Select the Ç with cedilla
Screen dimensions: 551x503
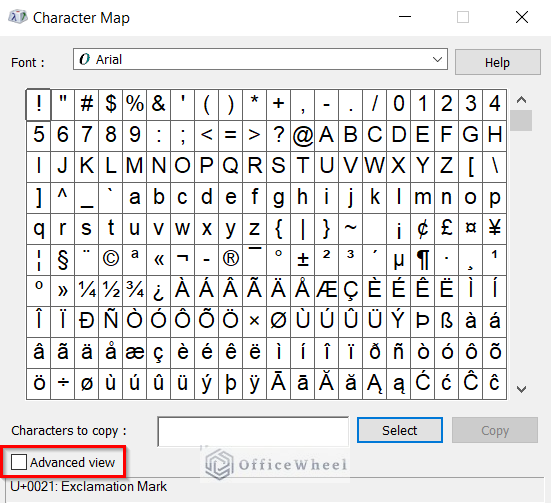(350, 291)
